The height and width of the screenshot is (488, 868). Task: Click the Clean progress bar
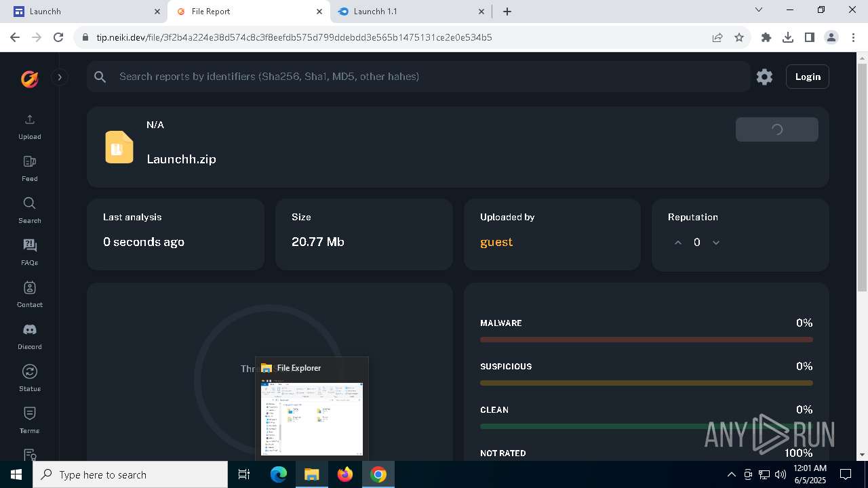click(x=646, y=426)
